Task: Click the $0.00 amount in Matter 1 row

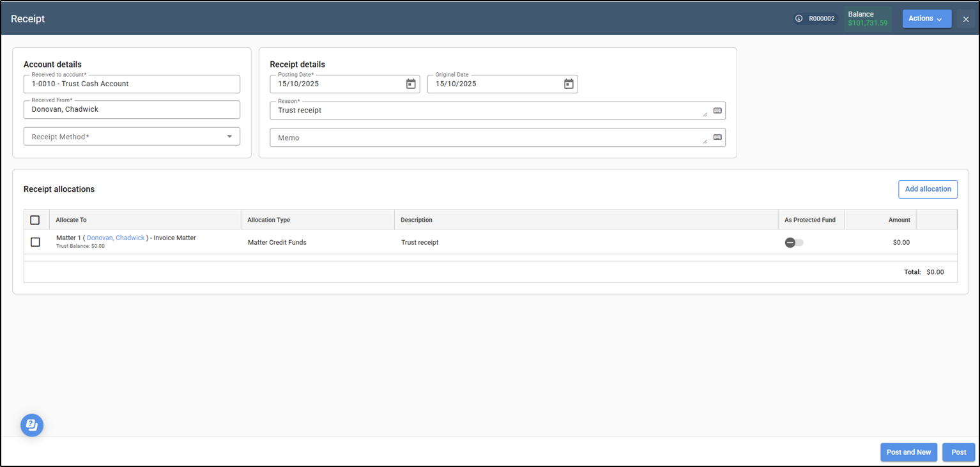Action: [901, 242]
